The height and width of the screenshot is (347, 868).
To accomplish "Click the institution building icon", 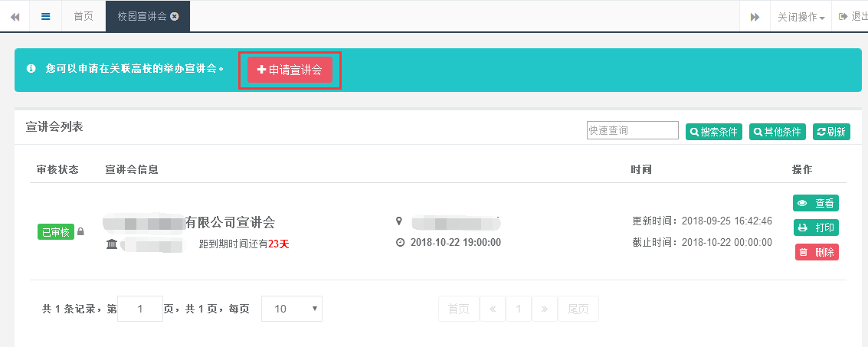I will click(112, 244).
